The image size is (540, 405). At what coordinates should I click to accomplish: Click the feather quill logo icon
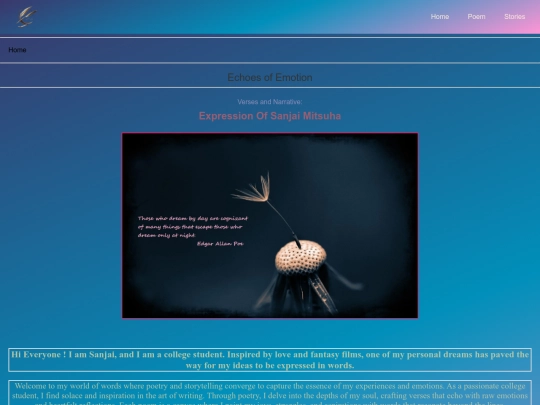27,17
